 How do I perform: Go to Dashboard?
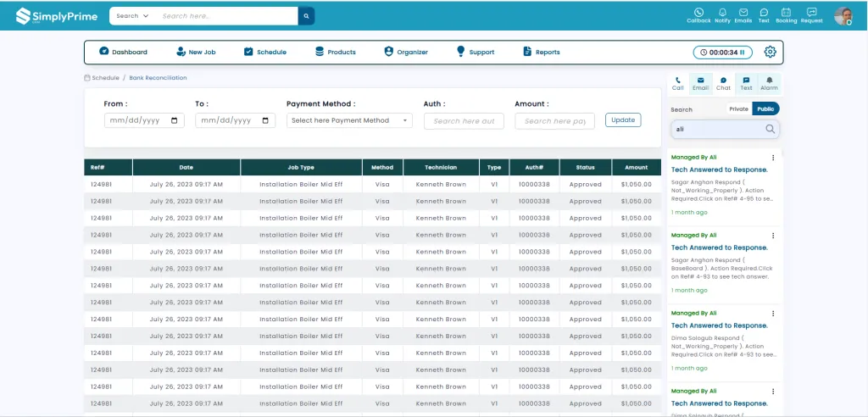[124, 52]
